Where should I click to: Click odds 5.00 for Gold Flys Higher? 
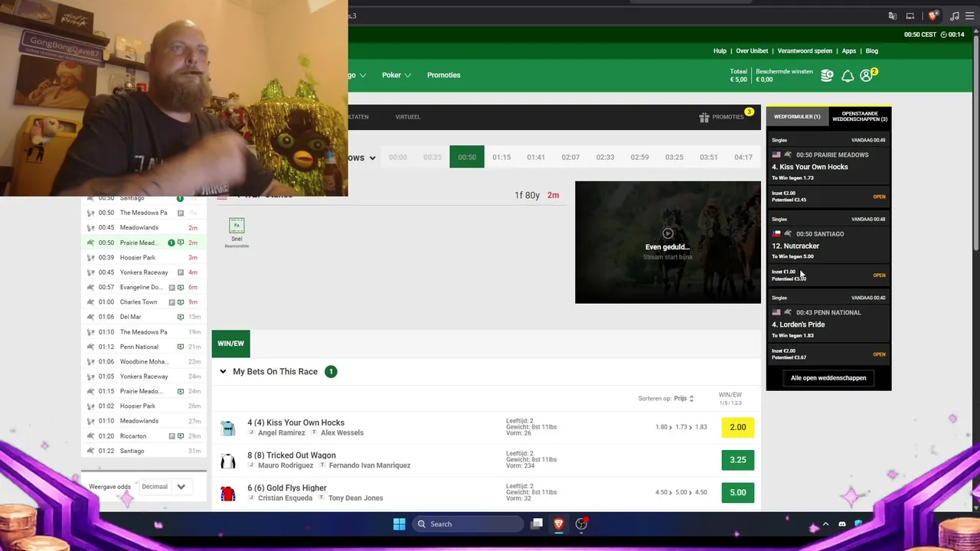tap(738, 493)
